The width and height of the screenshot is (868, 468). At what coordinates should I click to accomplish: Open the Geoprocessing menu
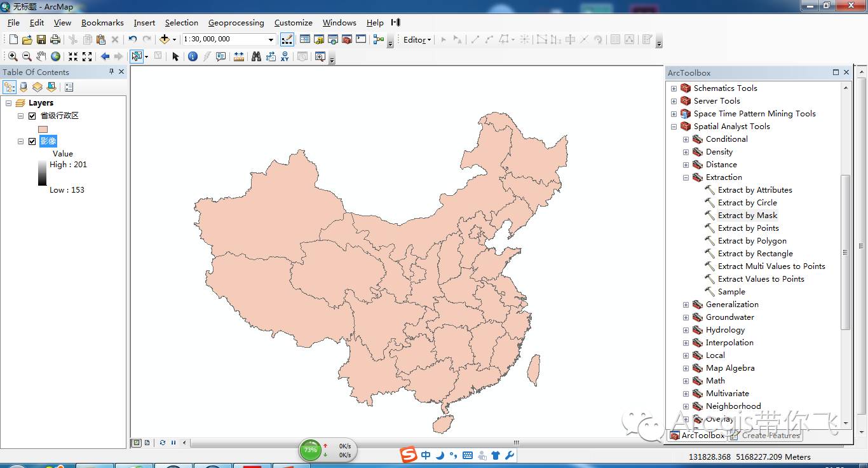[x=236, y=22]
